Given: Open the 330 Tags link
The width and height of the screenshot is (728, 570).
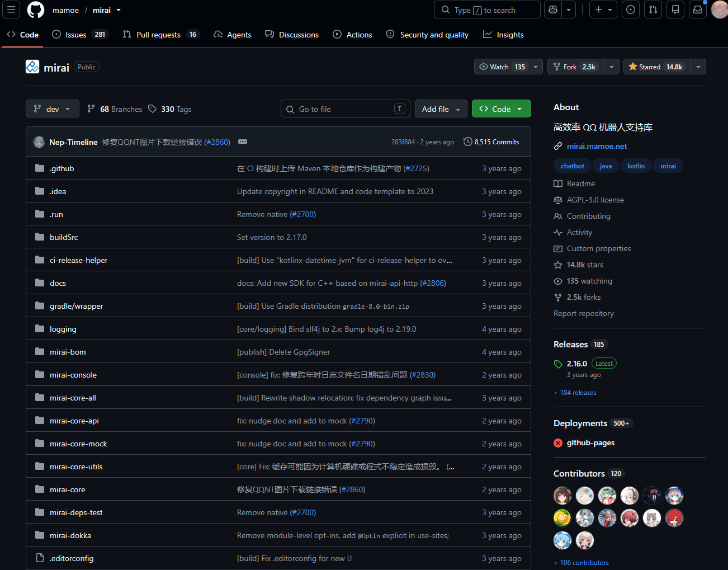Looking at the screenshot, I should [170, 109].
